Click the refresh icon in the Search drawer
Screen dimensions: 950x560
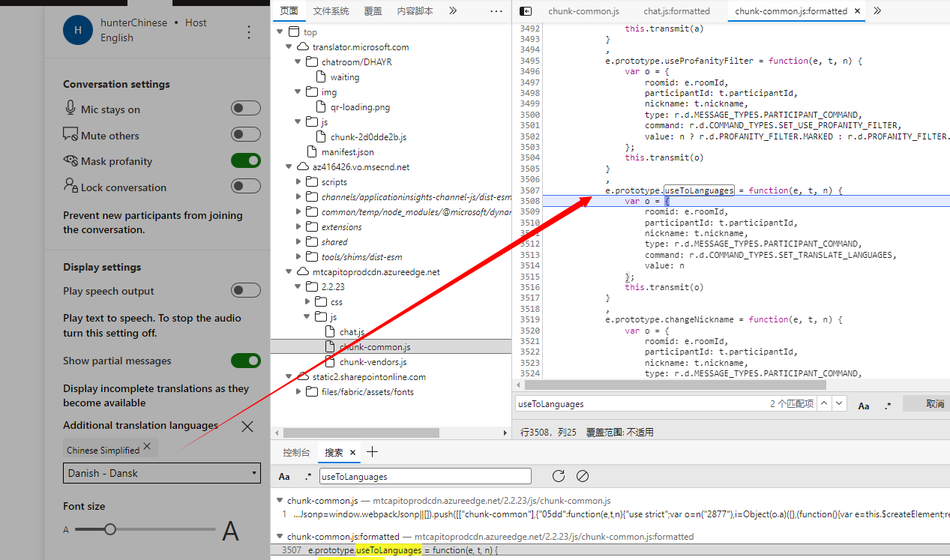[x=558, y=476]
